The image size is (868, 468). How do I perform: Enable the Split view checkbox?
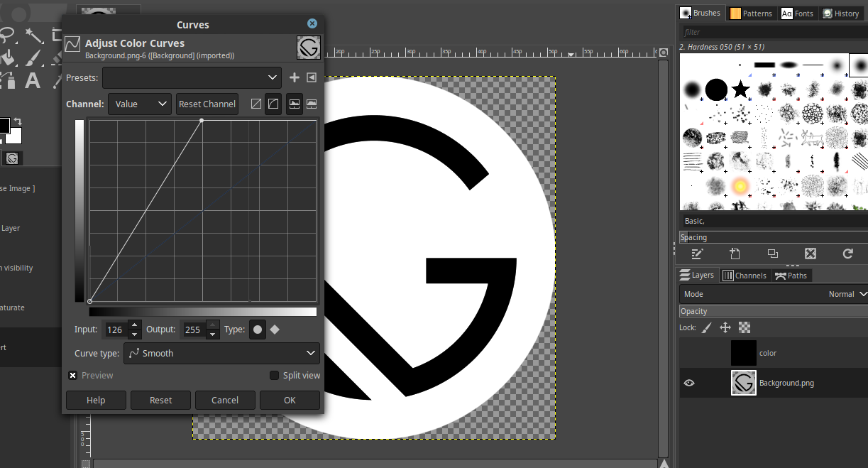coord(274,376)
